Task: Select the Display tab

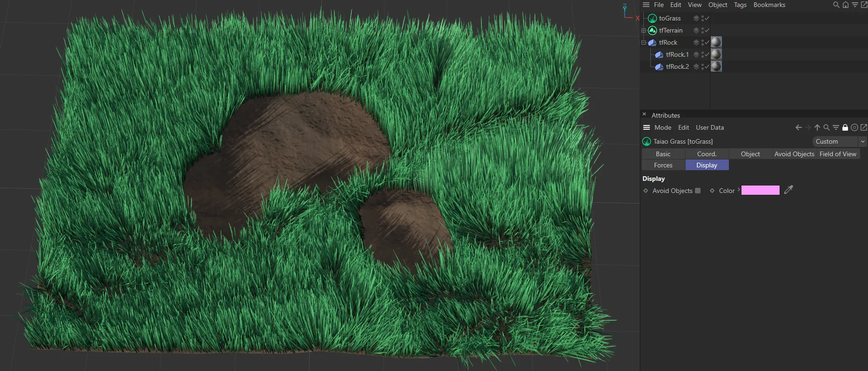Action: point(707,165)
